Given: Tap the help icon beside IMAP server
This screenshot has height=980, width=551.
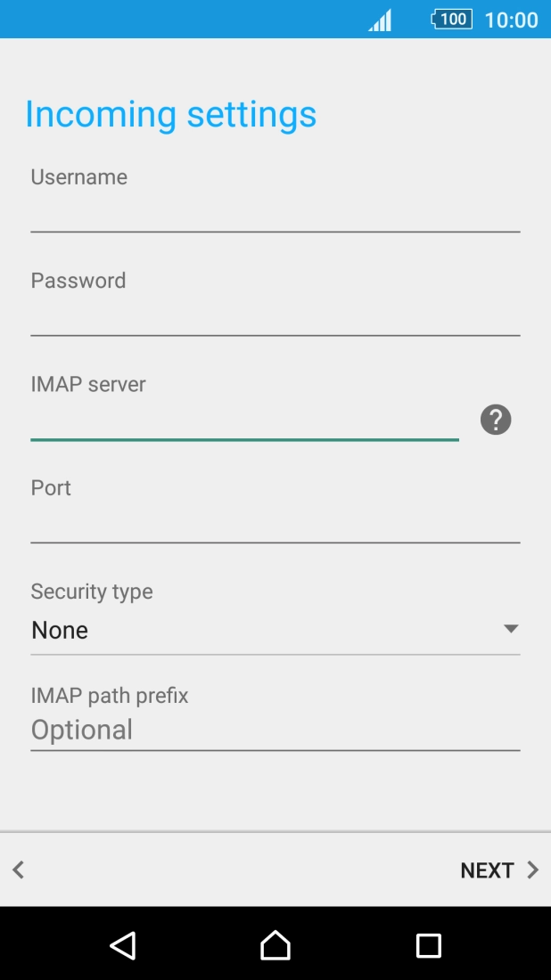Looking at the screenshot, I should [x=496, y=420].
